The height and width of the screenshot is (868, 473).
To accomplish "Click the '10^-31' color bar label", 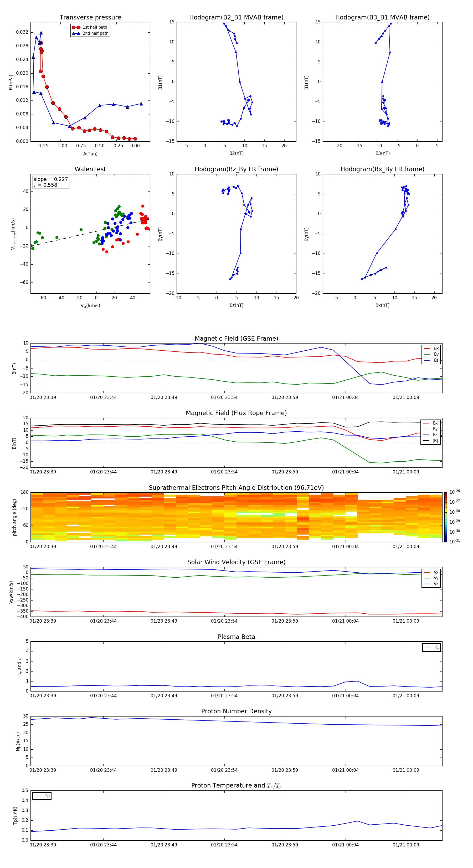I will (455, 542).
